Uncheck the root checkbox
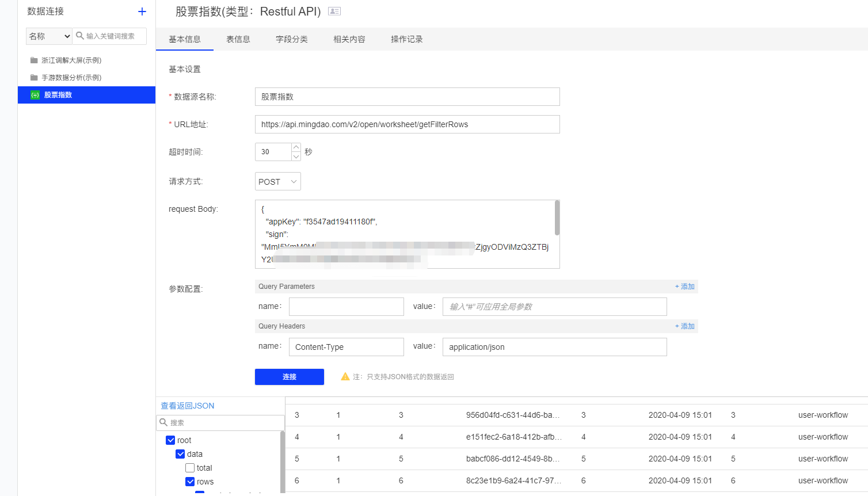 [170, 440]
